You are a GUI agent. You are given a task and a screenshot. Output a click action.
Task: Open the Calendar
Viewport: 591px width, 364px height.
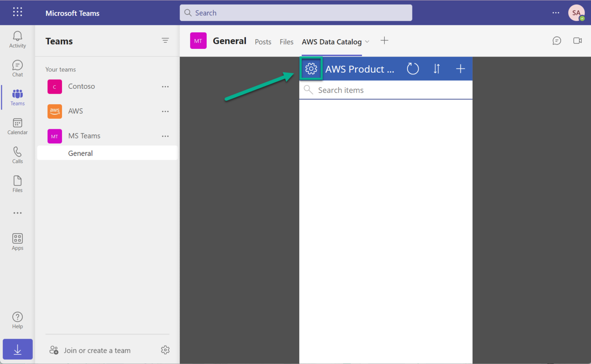[17, 126]
